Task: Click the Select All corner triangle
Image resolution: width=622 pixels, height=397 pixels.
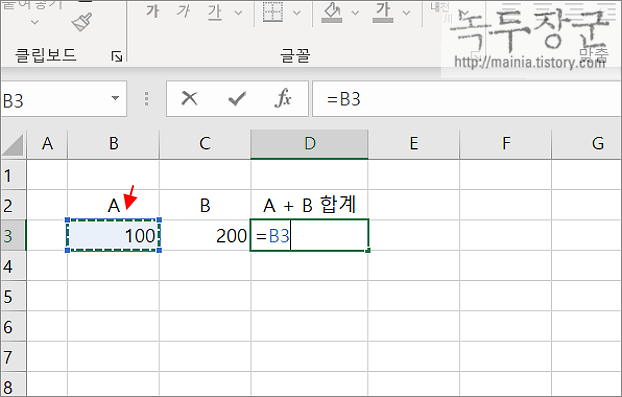Action: (13, 144)
